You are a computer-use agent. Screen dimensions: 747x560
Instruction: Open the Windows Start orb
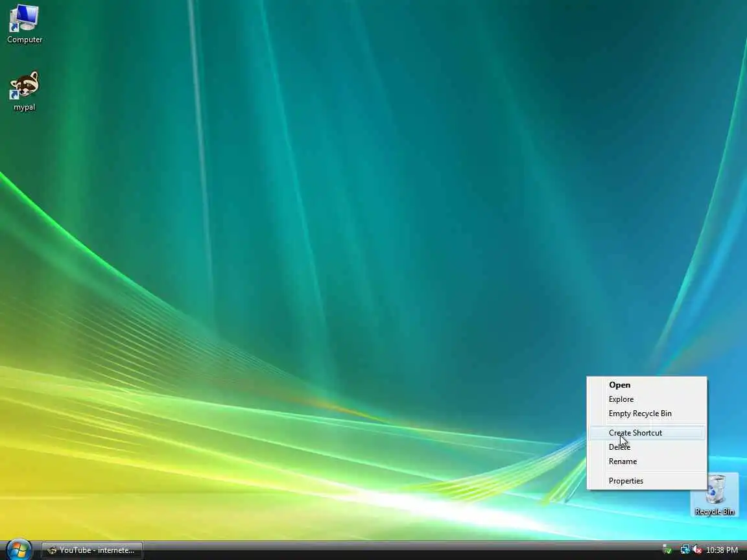19,550
